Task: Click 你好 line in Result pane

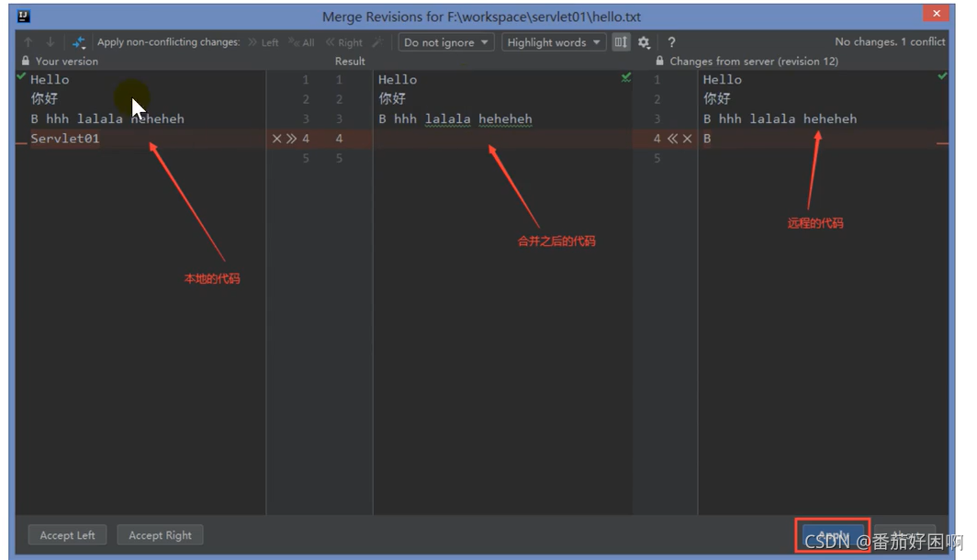Action: [x=392, y=98]
